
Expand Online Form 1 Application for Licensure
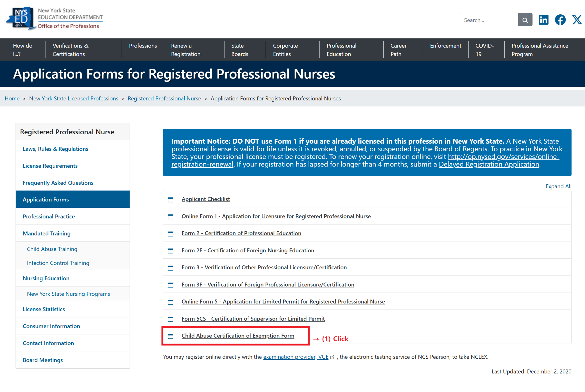[276, 216]
